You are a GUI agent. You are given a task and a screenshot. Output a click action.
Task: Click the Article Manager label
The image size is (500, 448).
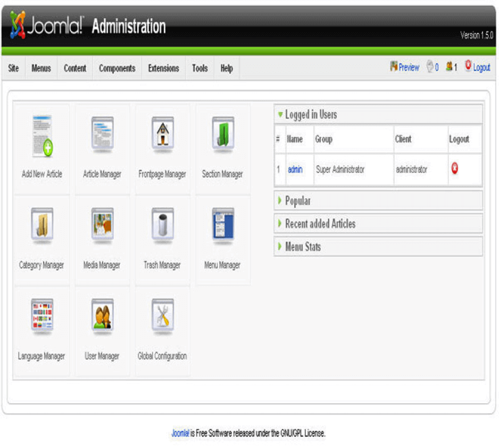pos(102,174)
